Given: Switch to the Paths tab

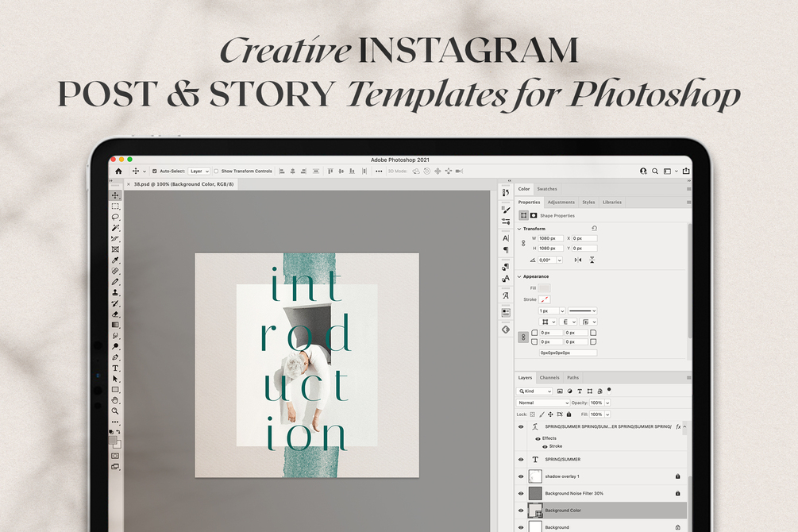Looking at the screenshot, I should point(572,378).
